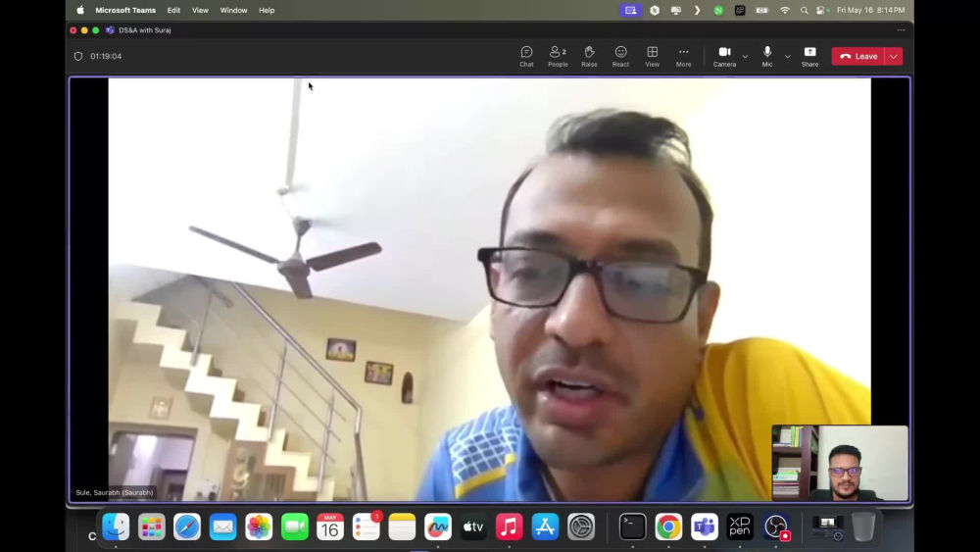Open Mail from the Dock
The image size is (980, 552).
click(x=223, y=527)
